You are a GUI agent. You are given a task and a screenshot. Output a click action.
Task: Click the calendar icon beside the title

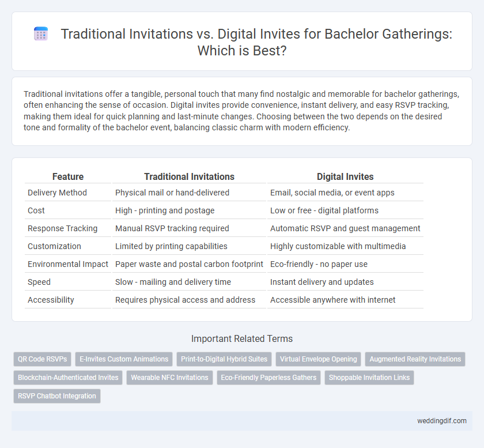[x=41, y=33]
